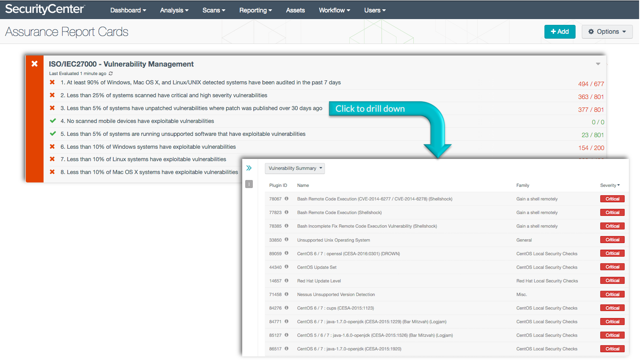Click the Add button
The width and height of the screenshot is (640, 364).
(x=560, y=32)
